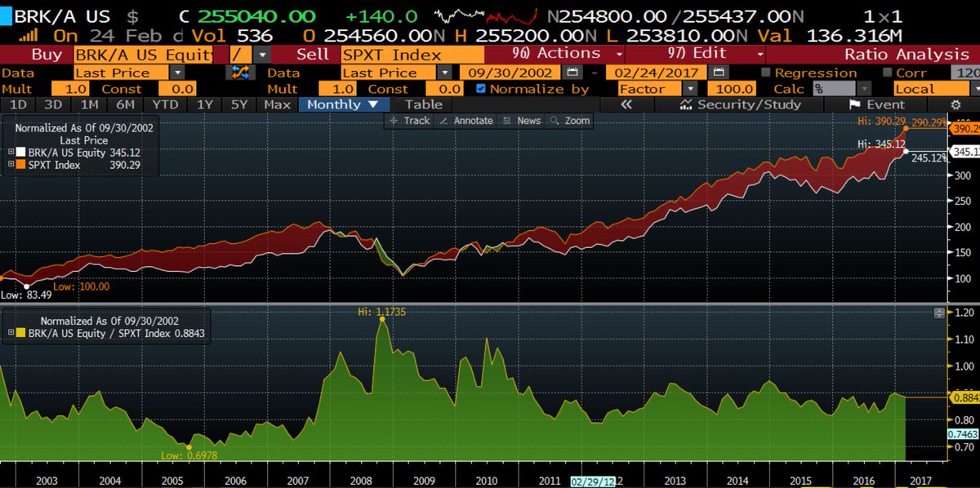Click the normalize factor 100.0 field

[x=733, y=89]
